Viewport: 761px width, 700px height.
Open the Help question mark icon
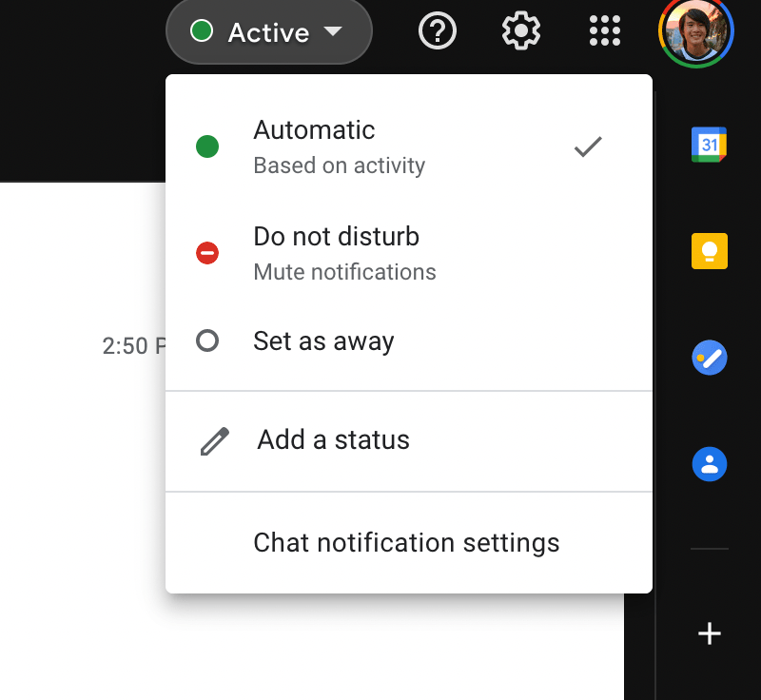[438, 31]
